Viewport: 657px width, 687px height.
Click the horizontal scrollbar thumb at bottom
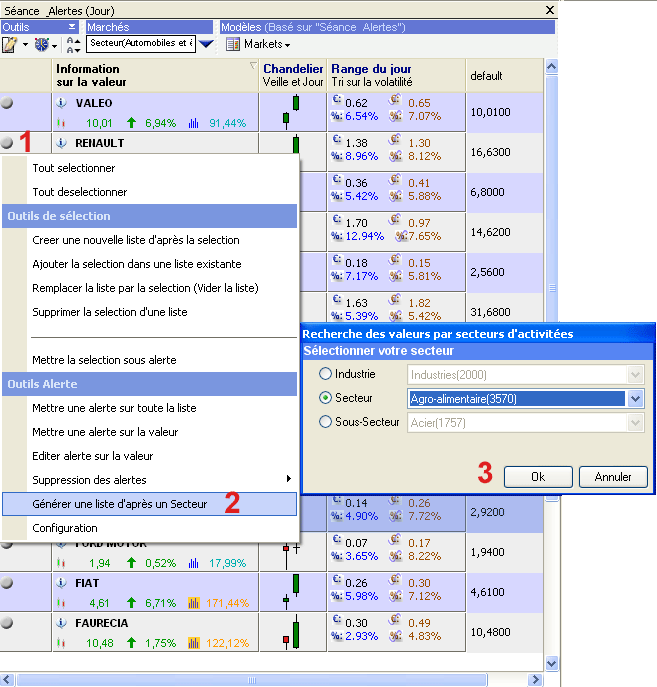[x=251, y=680]
